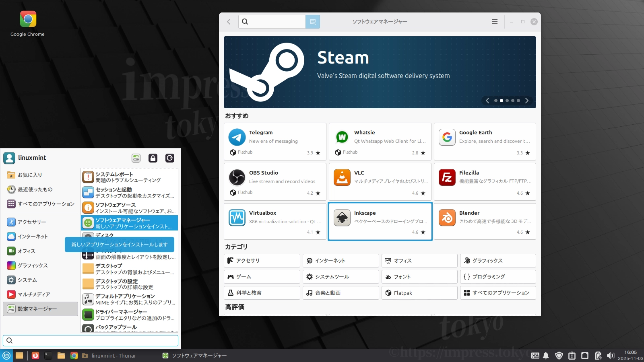
Task: Browse the システムツール category
Action: click(x=341, y=277)
